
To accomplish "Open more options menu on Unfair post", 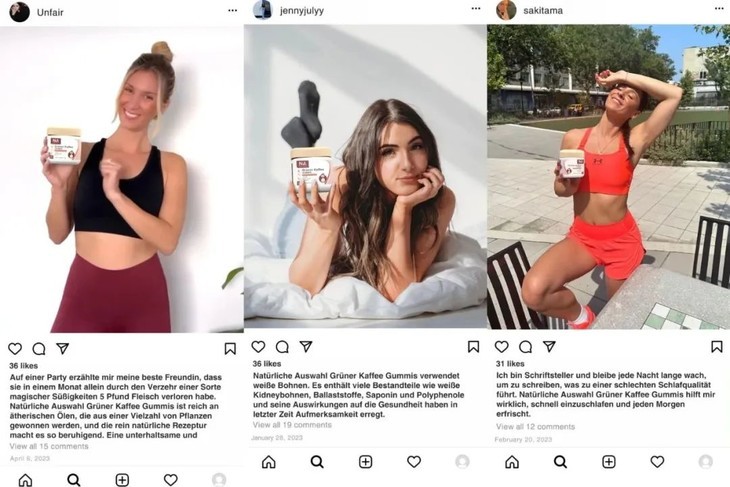I will coord(233,10).
